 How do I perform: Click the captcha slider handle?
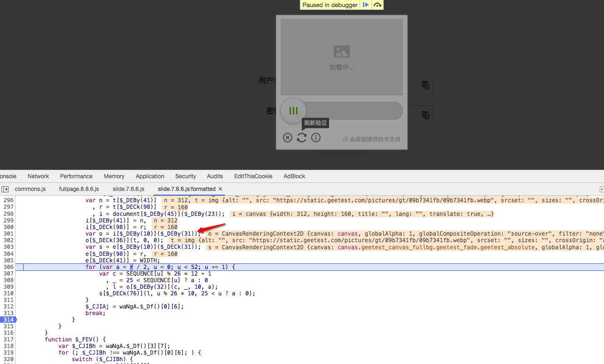coord(293,111)
